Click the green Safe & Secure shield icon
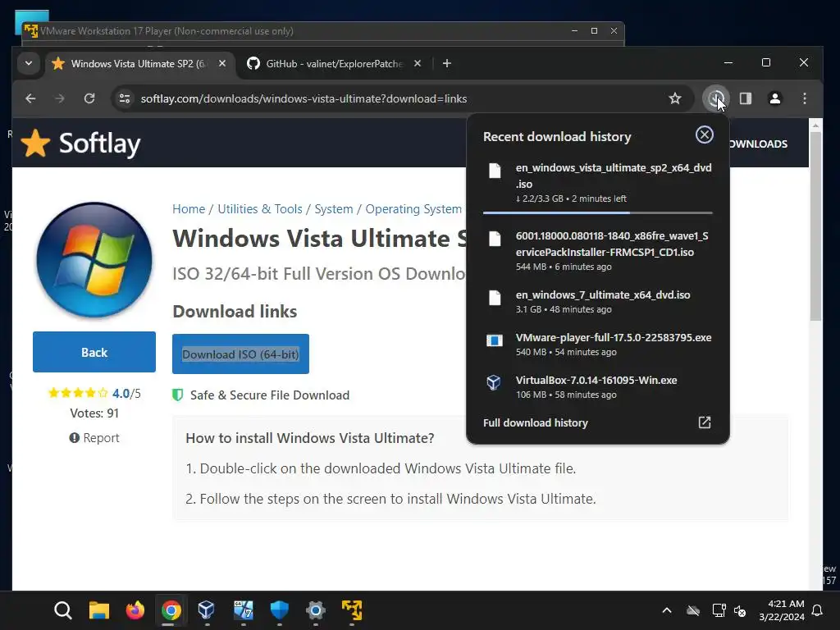 click(177, 395)
